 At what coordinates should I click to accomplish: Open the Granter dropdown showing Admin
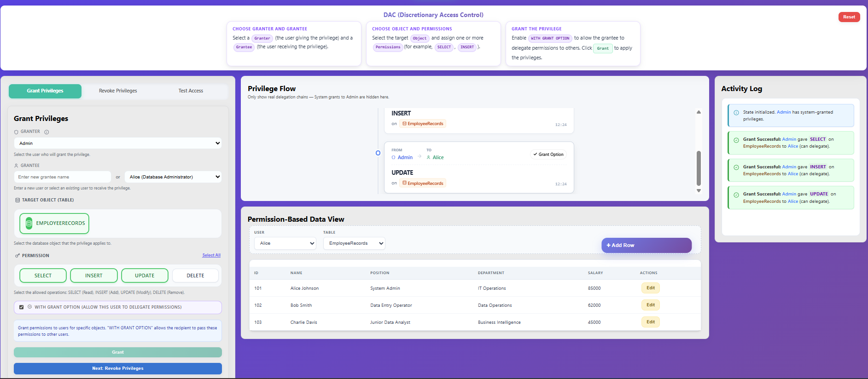point(117,144)
